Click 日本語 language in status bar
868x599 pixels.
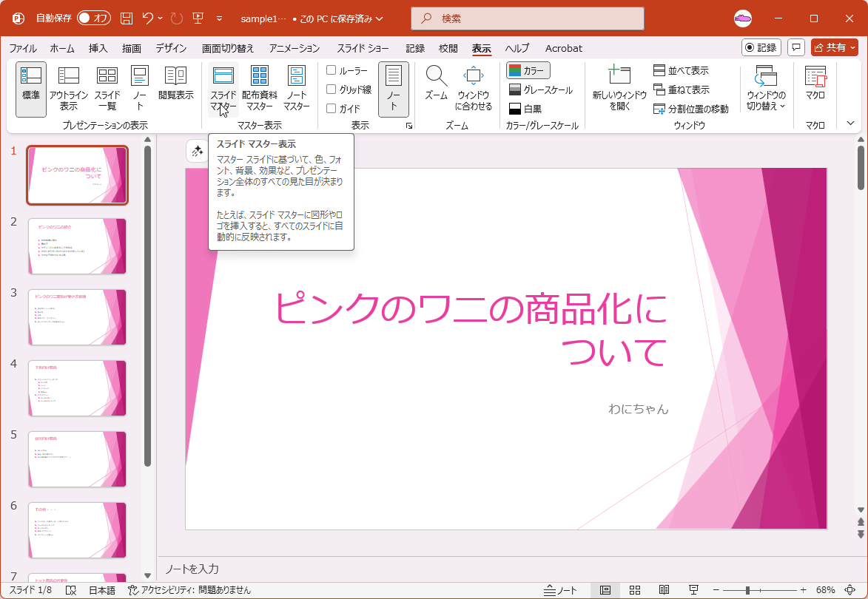coord(102,590)
